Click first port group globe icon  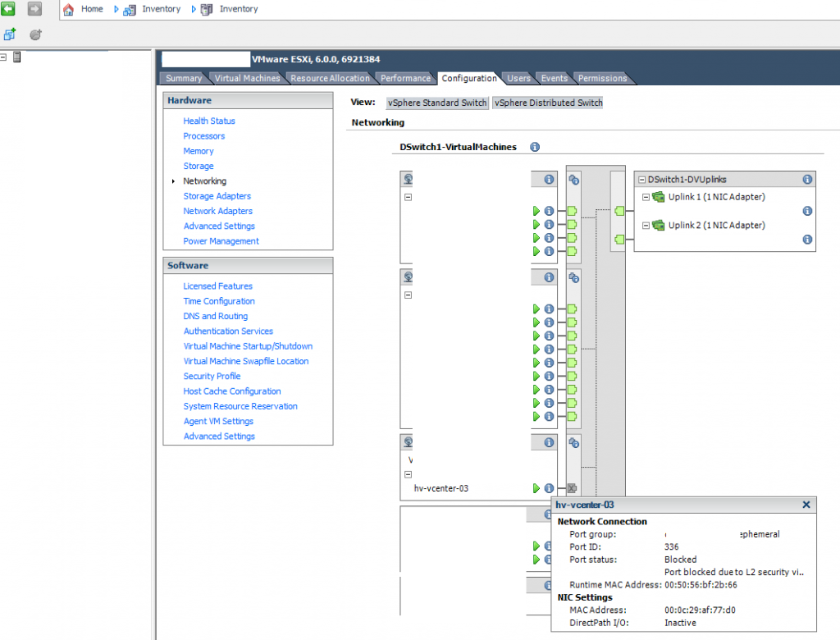coord(409,179)
